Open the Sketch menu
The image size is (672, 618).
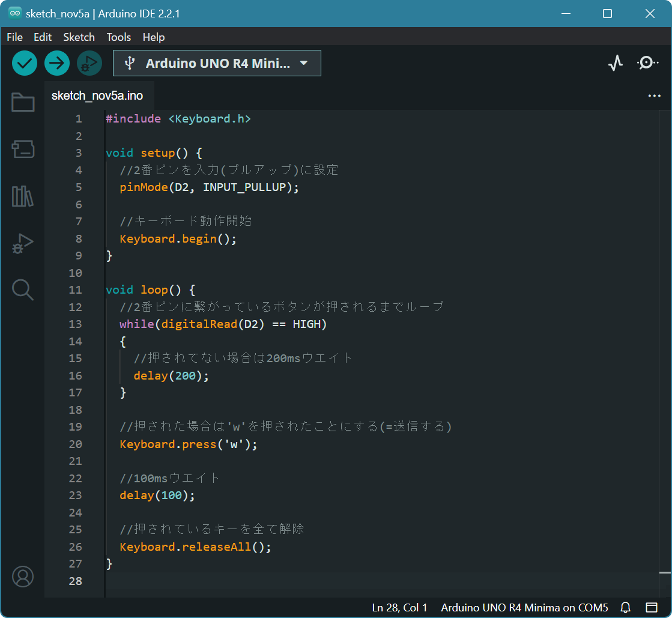[x=79, y=37]
